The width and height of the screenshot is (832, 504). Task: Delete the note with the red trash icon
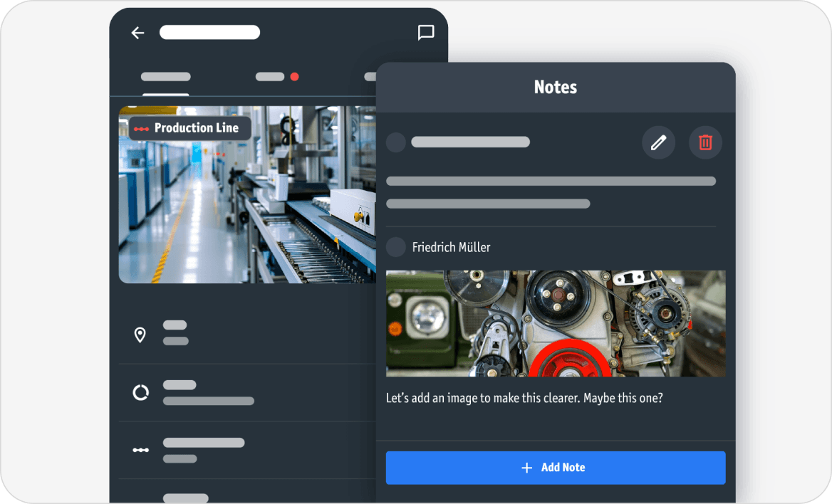point(705,142)
